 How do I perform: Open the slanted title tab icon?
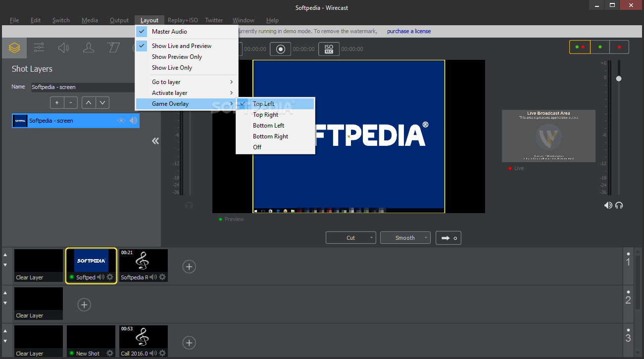coord(114,48)
